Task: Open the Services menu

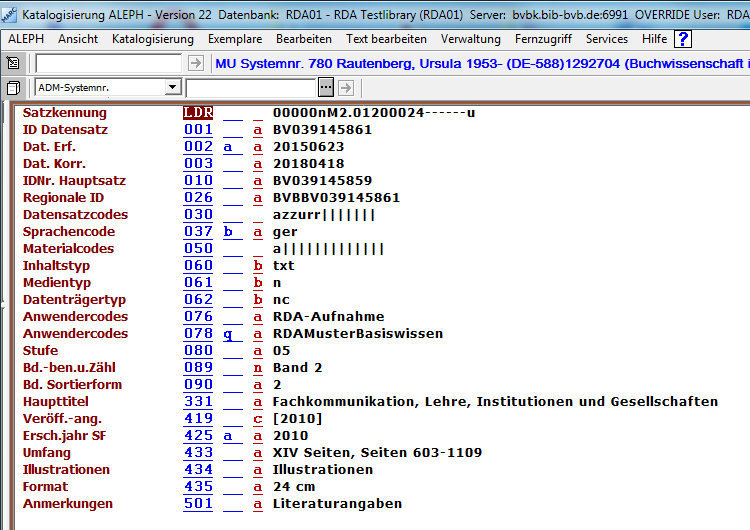Action: pos(607,39)
